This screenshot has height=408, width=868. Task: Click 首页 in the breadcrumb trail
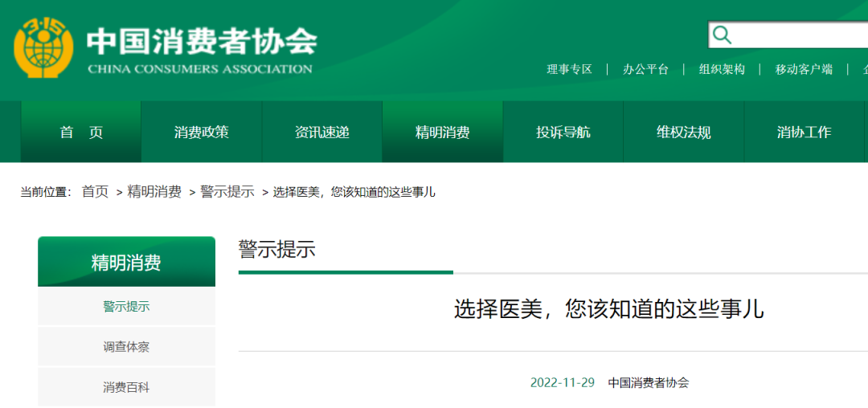[95, 192]
